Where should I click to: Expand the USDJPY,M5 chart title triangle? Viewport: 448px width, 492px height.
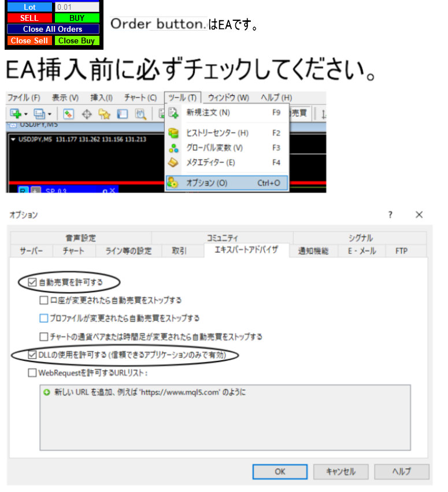[13, 139]
